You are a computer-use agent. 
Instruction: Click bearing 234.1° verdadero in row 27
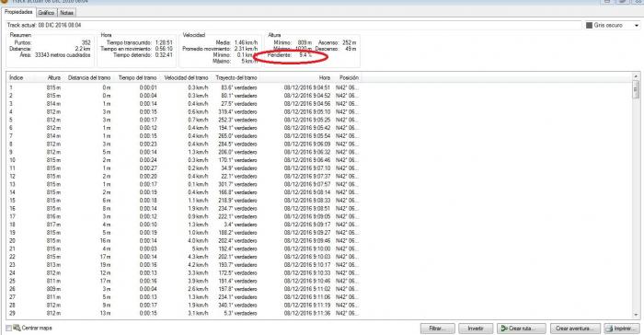pos(237,297)
